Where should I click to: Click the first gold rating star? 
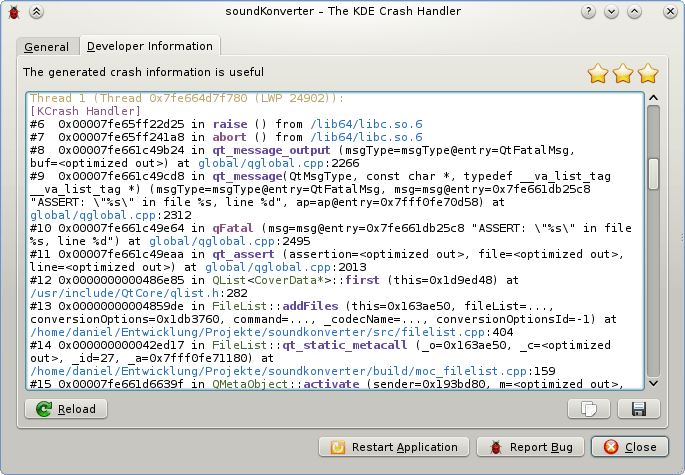point(598,73)
